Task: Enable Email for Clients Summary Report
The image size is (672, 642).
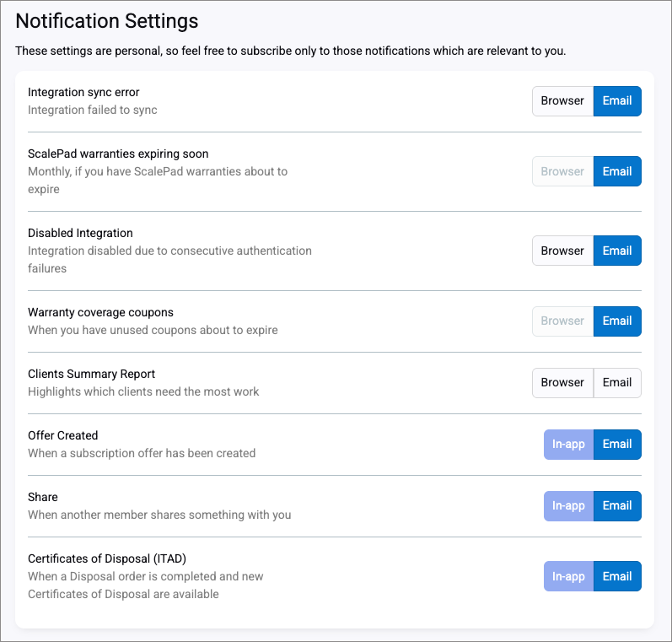Action: 617,382
